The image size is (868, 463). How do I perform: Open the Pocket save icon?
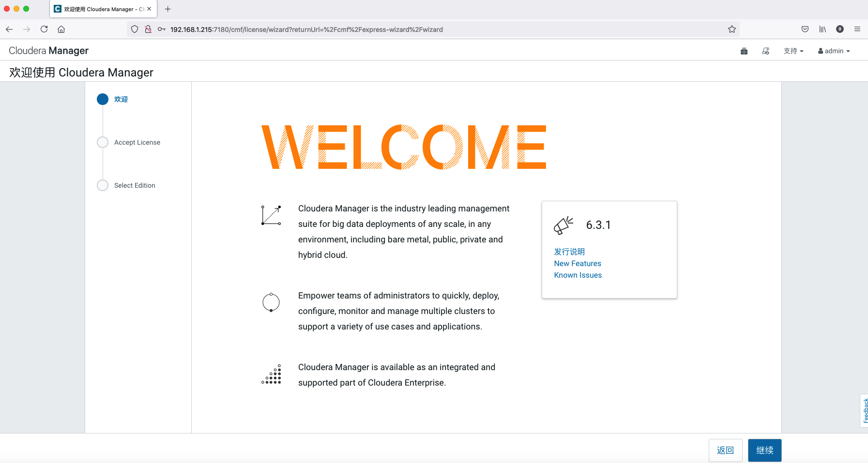805,29
